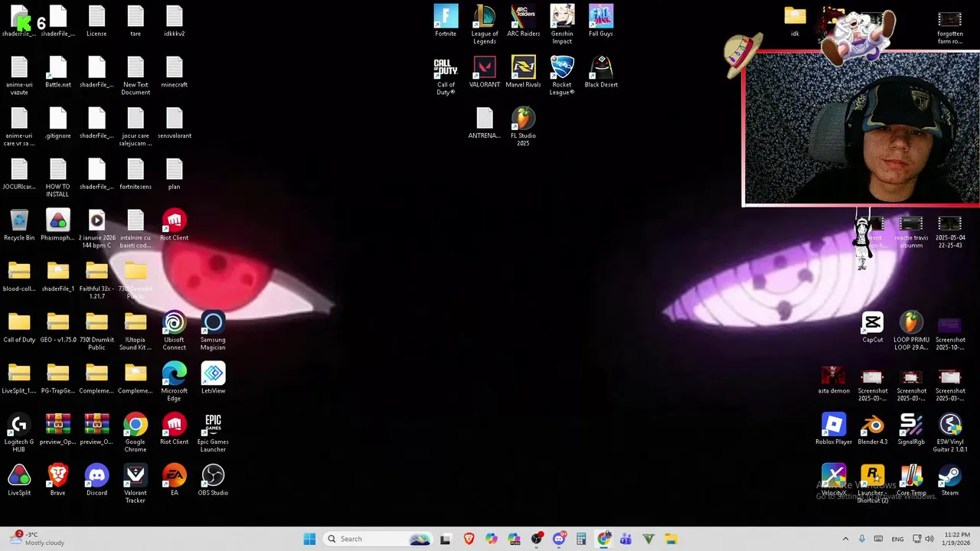Select the ANTRENA text file
The image size is (980, 551).
click(x=485, y=122)
